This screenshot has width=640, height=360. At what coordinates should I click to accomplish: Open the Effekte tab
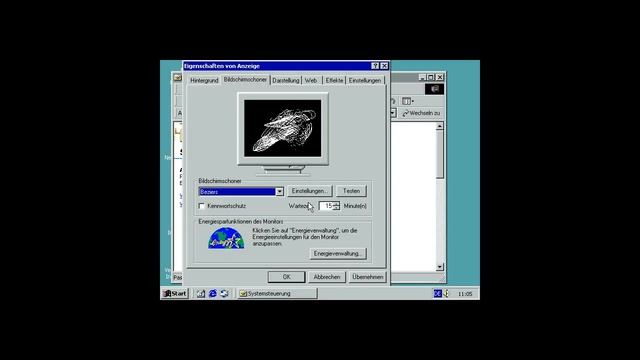334,80
